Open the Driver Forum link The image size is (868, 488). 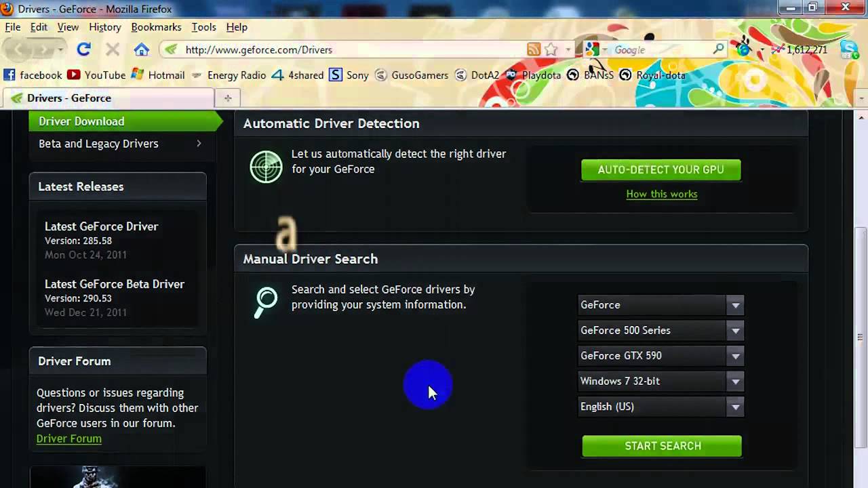click(68, 439)
